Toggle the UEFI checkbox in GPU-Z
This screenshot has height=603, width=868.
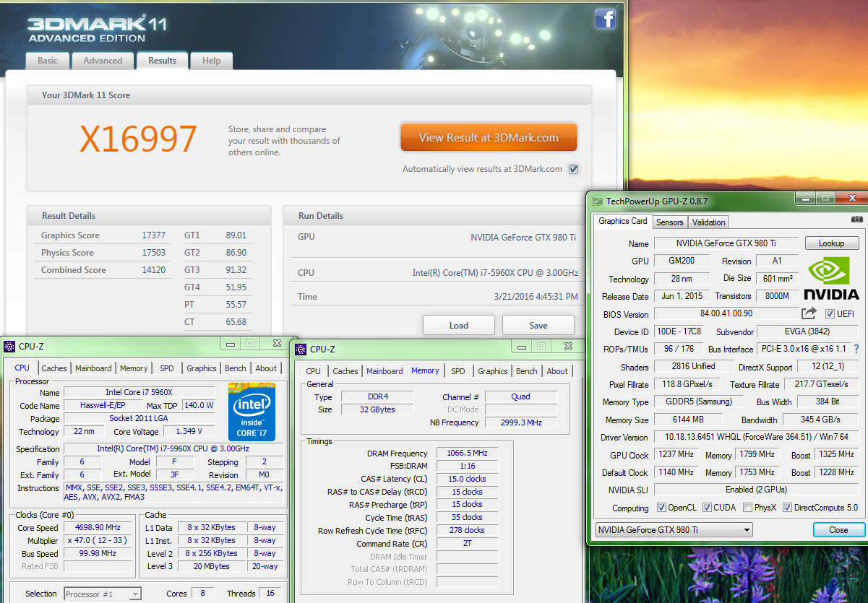830,314
